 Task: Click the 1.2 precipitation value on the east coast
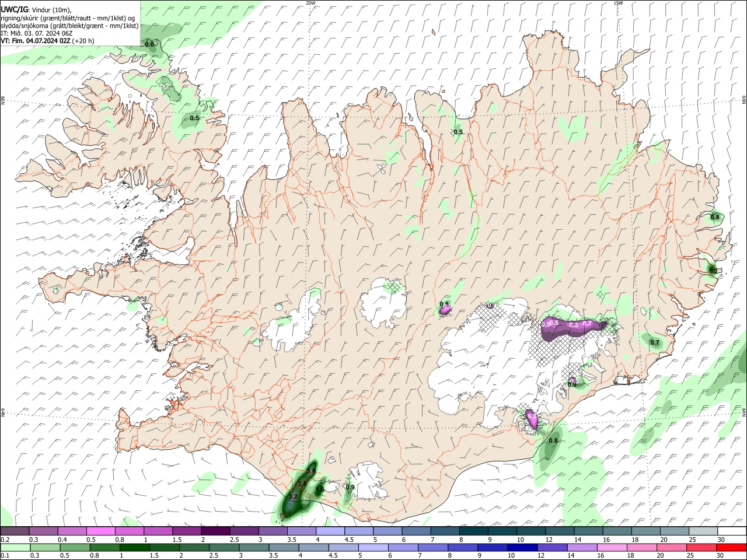(x=713, y=271)
